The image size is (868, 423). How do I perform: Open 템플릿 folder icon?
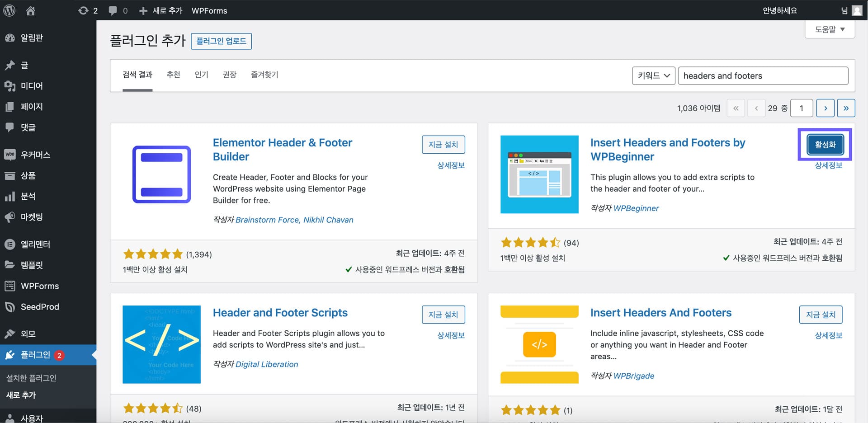point(10,265)
